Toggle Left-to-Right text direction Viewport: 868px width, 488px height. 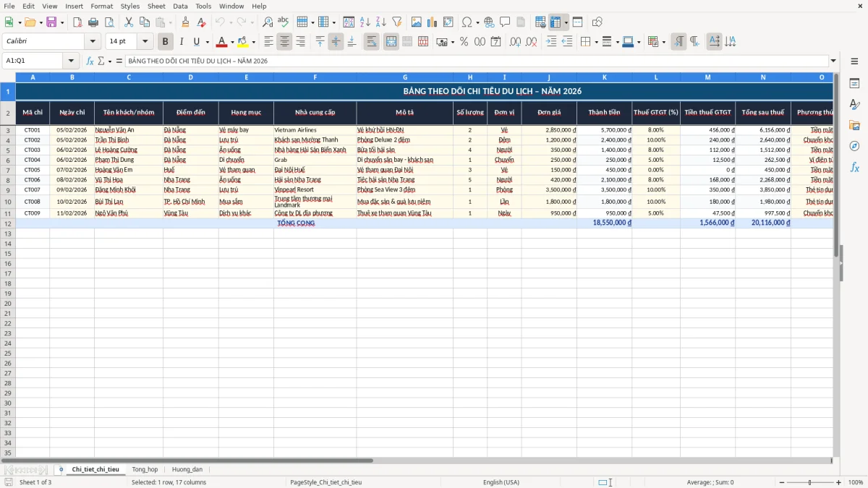pyautogui.click(x=678, y=42)
